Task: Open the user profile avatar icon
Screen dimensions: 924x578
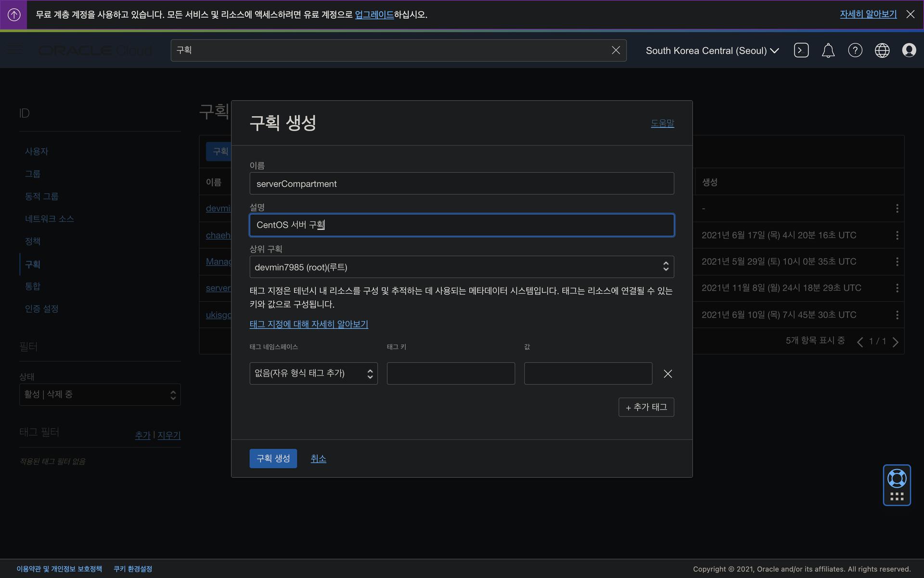Action: click(x=909, y=50)
